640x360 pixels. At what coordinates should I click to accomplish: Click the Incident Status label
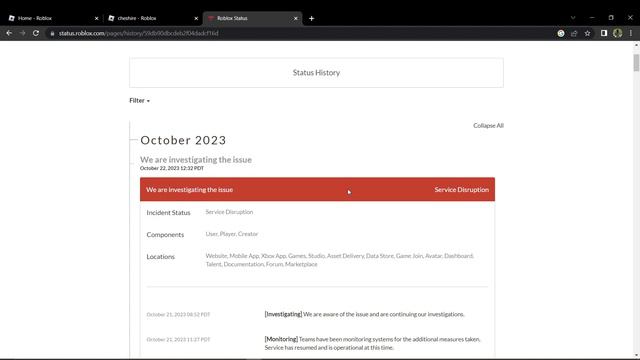tap(169, 213)
